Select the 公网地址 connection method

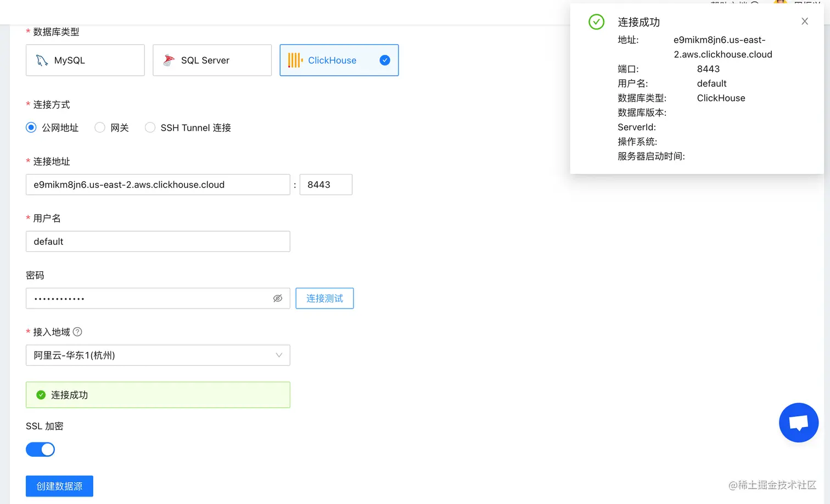[31, 127]
